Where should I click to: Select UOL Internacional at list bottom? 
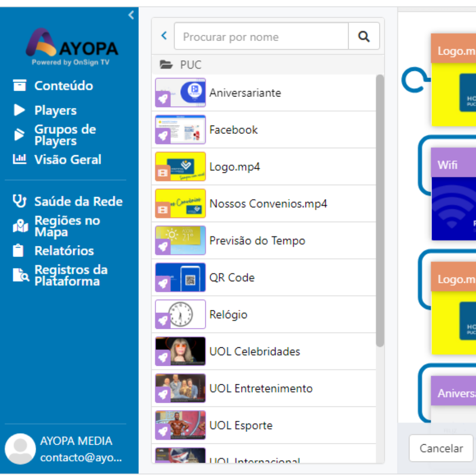tap(264, 454)
